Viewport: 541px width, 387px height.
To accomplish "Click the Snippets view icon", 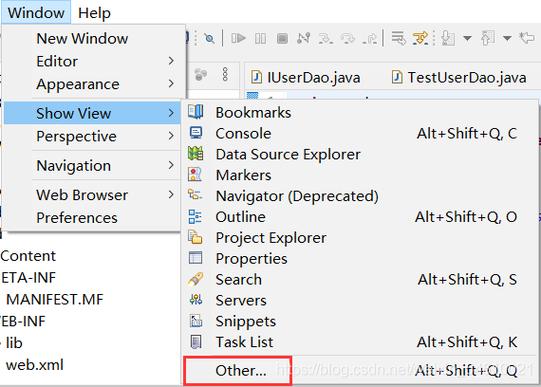I will [196, 321].
